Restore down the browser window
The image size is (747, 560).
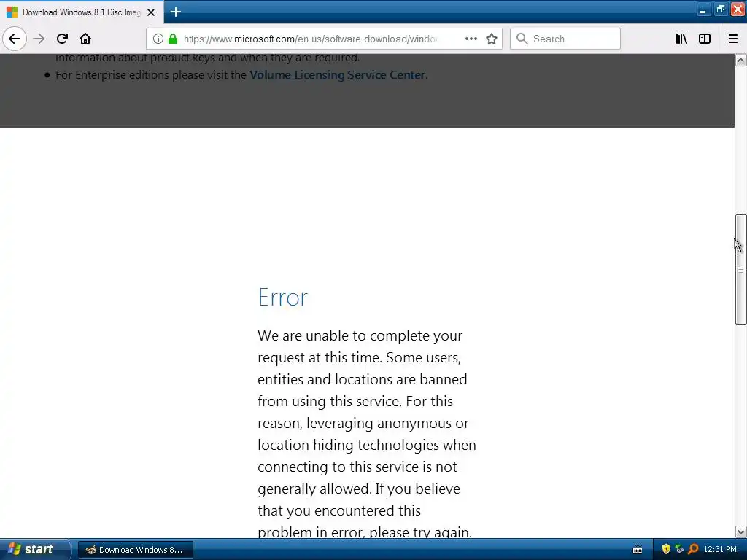pyautogui.click(x=720, y=9)
